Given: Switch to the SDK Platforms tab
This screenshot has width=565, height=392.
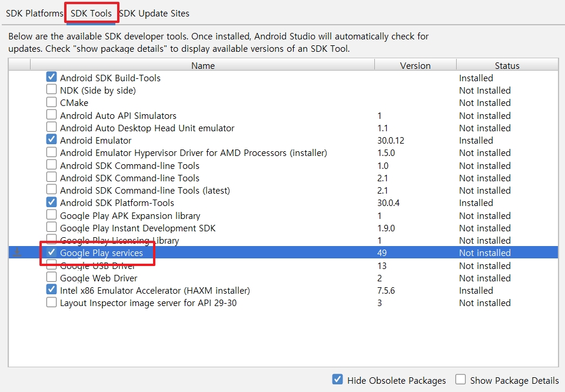Looking at the screenshot, I should click(34, 14).
